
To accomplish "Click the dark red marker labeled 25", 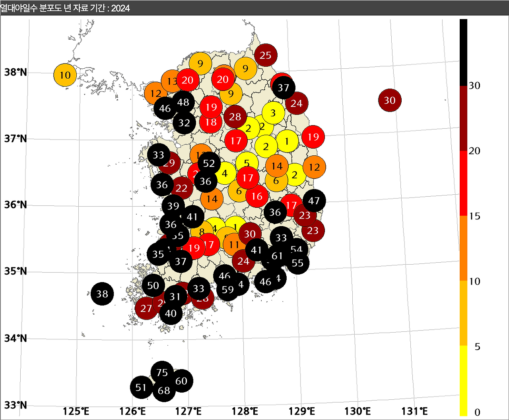I will click(x=266, y=55).
